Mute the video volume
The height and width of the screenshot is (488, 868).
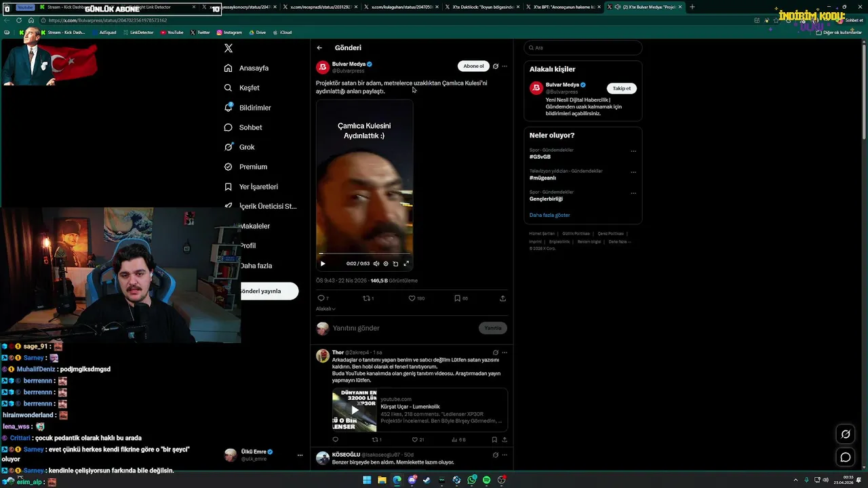pyautogui.click(x=376, y=264)
